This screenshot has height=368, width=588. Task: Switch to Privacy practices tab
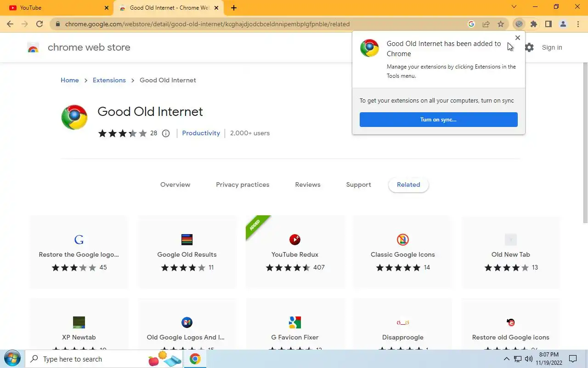[243, 185]
